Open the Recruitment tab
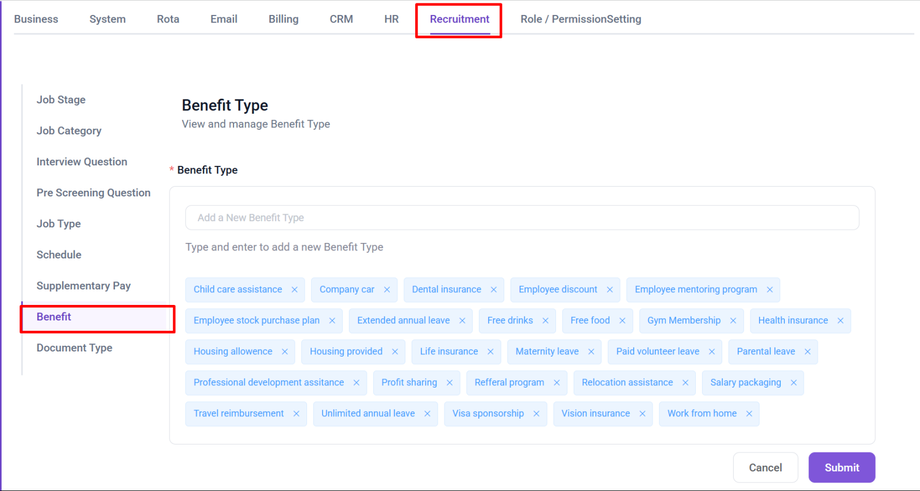920x491 pixels. tap(459, 19)
